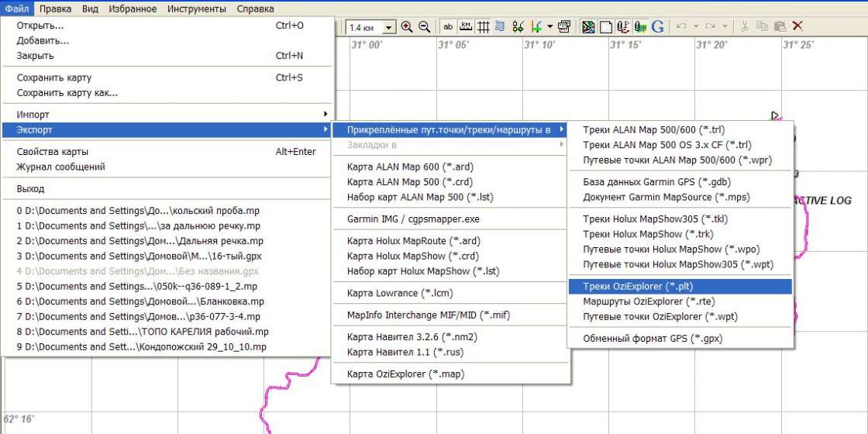The image size is (868, 434).
Task: Click the Google 'G' toolbar icon
Action: point(657,27)
